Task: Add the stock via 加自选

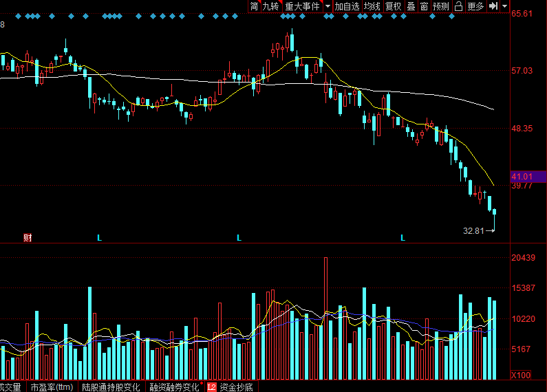Action: (347, 6)
